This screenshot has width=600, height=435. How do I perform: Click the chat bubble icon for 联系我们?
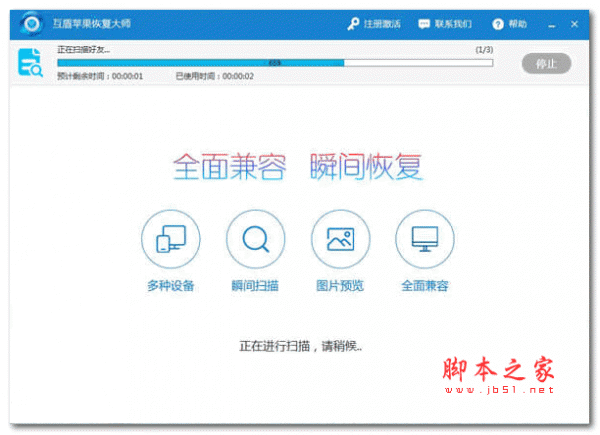coord(424,24)
